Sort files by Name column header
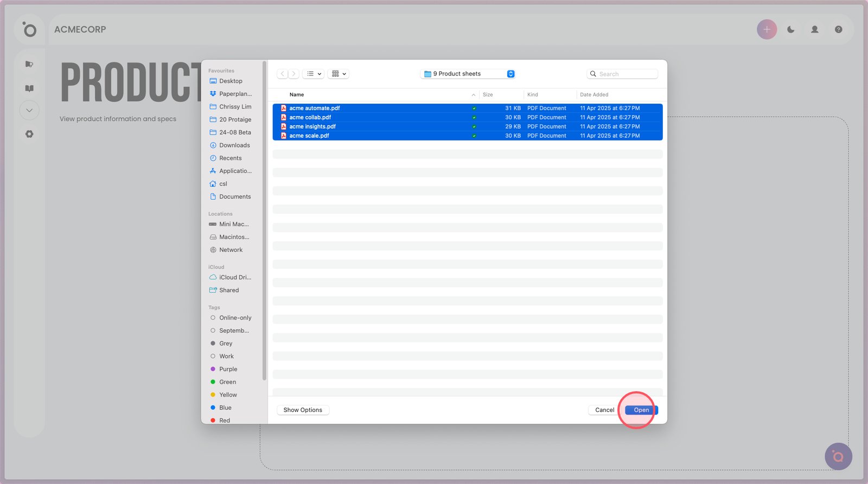The image size is (868, 484). tap(297, 94)
